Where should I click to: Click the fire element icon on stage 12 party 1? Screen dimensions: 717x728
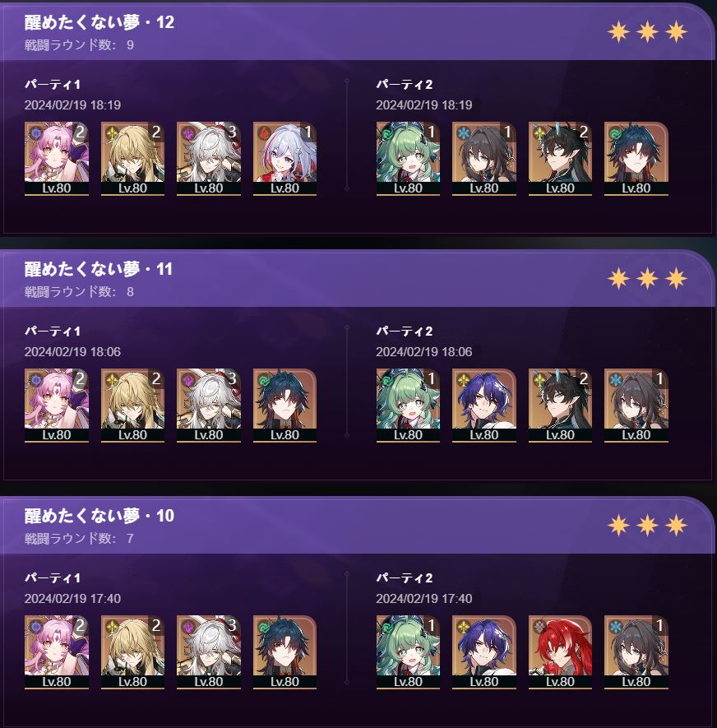tap(263, 134)
